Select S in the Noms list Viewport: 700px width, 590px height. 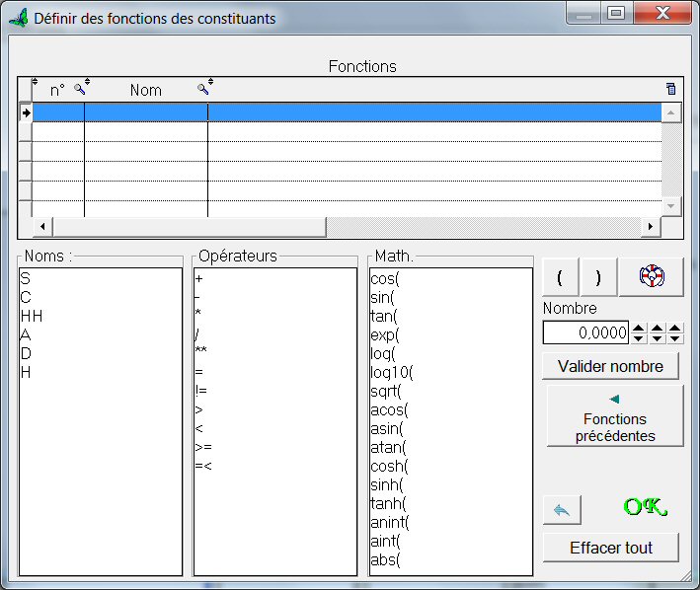point(25,278)
